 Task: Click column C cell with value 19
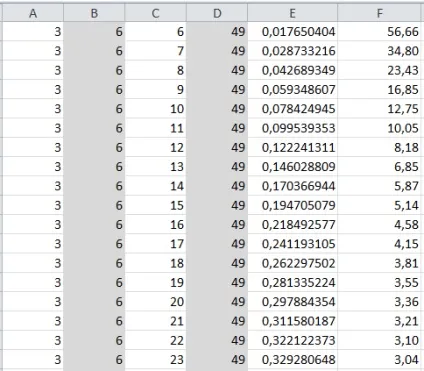click(156, 283)
